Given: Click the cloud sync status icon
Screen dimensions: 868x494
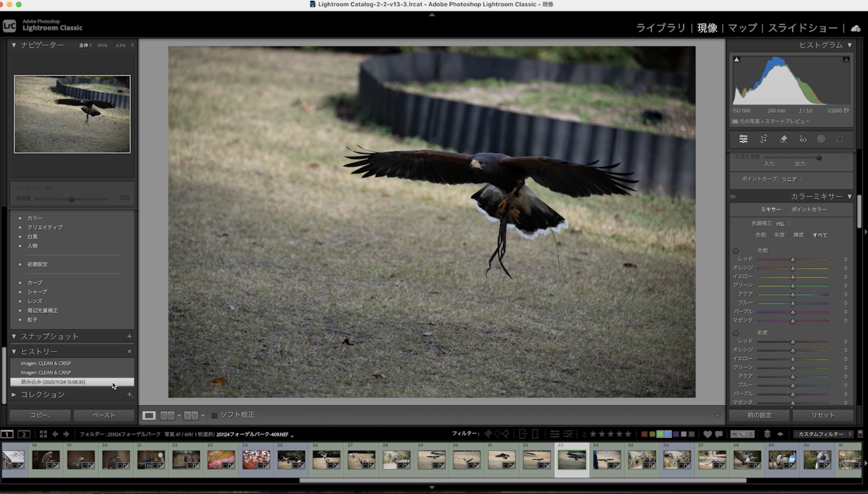Looking at the screenshot, I should click(855, 28).
